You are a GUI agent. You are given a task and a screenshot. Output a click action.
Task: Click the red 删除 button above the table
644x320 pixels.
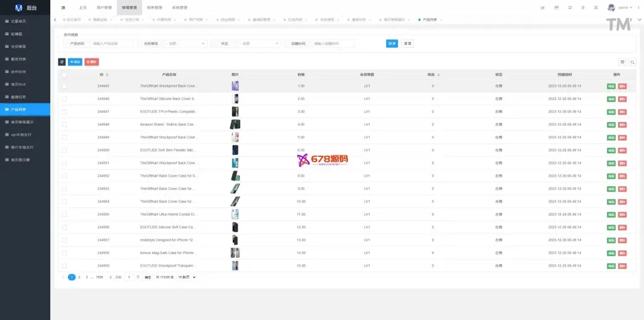pos(92,62)
